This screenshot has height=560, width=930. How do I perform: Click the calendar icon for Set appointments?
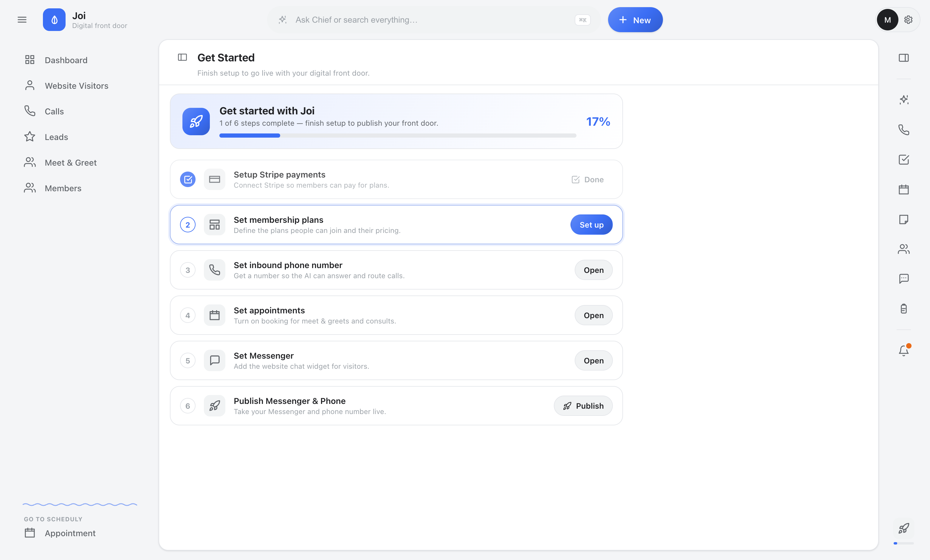[x=214, y=315]
